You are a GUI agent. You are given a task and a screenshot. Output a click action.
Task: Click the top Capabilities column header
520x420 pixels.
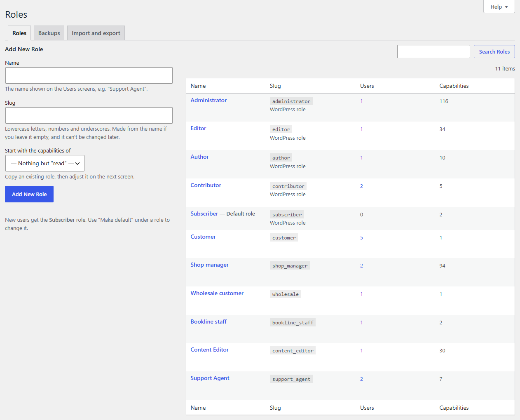point(454,86)
